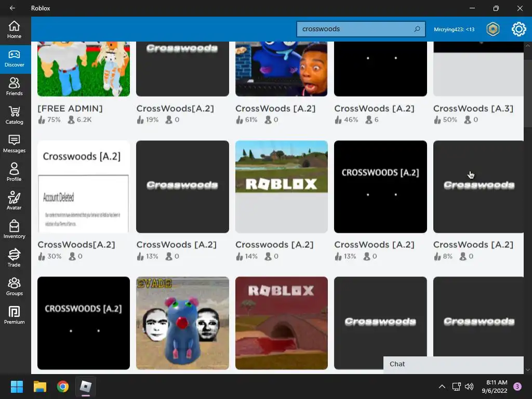This screenshot has width=532, height=399.
Task: Open the [FREE ADMIN] game thumbnail
Action: click(x=84, y=69)
